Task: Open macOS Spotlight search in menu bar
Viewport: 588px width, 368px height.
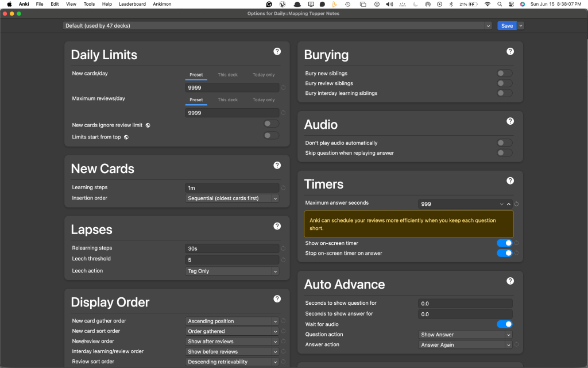Action: pyautogui.click(x=500, y=4)
